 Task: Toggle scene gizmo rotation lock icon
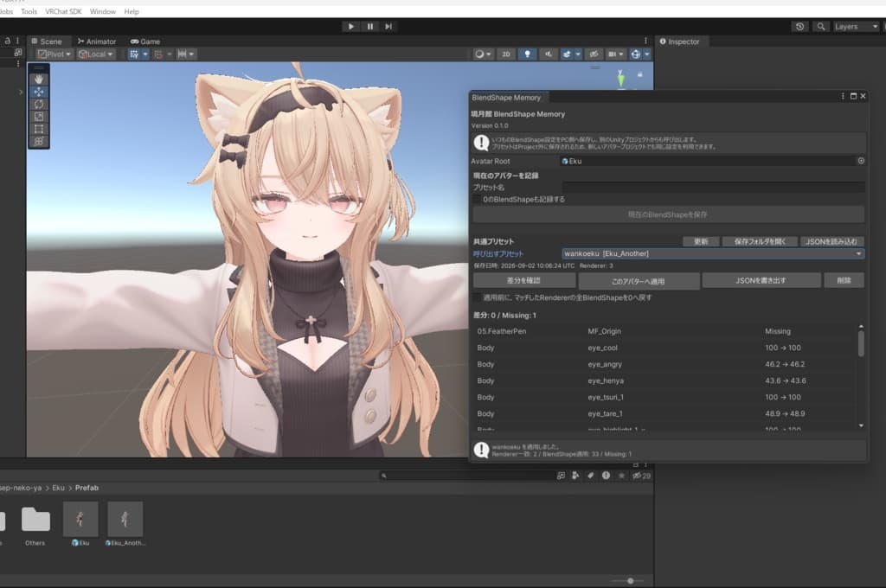(639, 74)
